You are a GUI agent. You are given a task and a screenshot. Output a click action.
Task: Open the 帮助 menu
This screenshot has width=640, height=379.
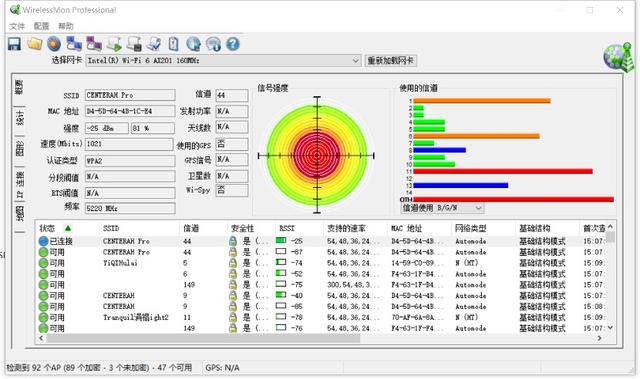(x=66, y=27)
